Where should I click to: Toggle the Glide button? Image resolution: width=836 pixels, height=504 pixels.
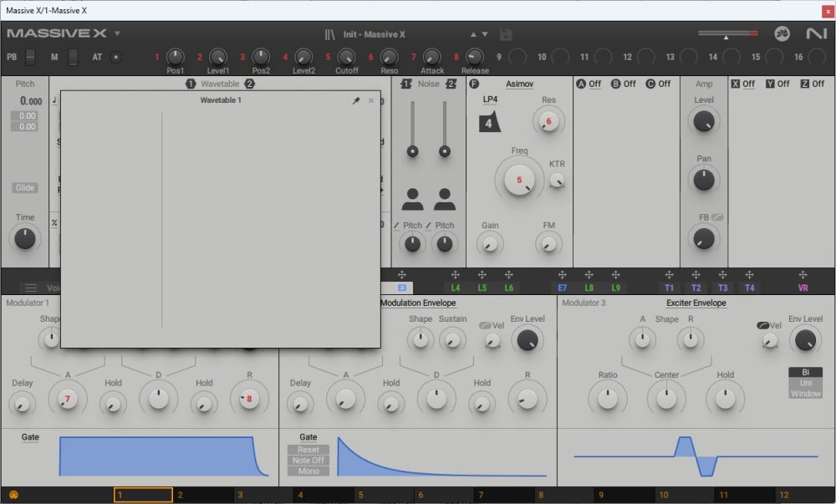pyautogui.click(x=24, y=187)
